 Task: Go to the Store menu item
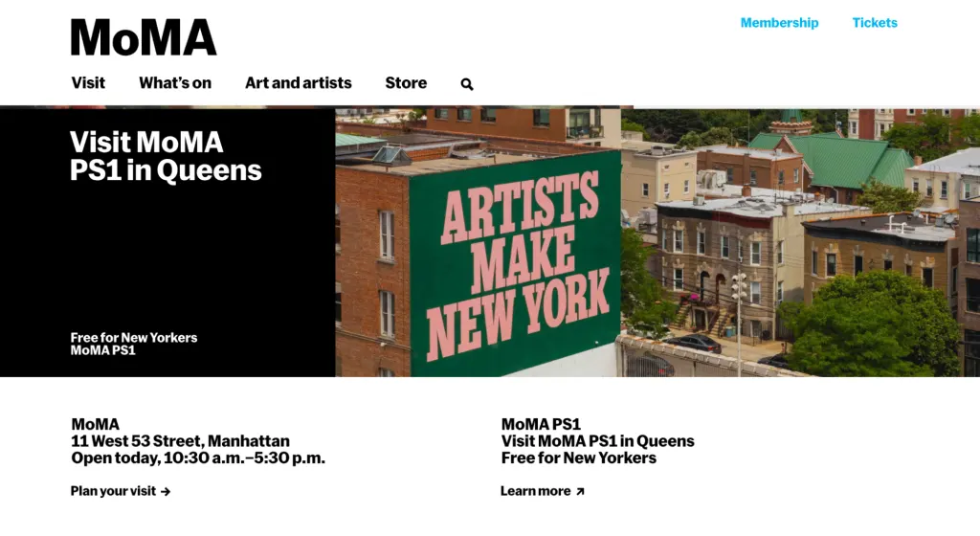(x=406, y=83)
